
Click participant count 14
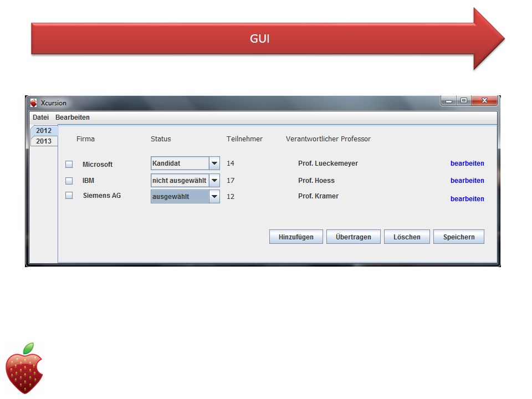pos(231,163)
